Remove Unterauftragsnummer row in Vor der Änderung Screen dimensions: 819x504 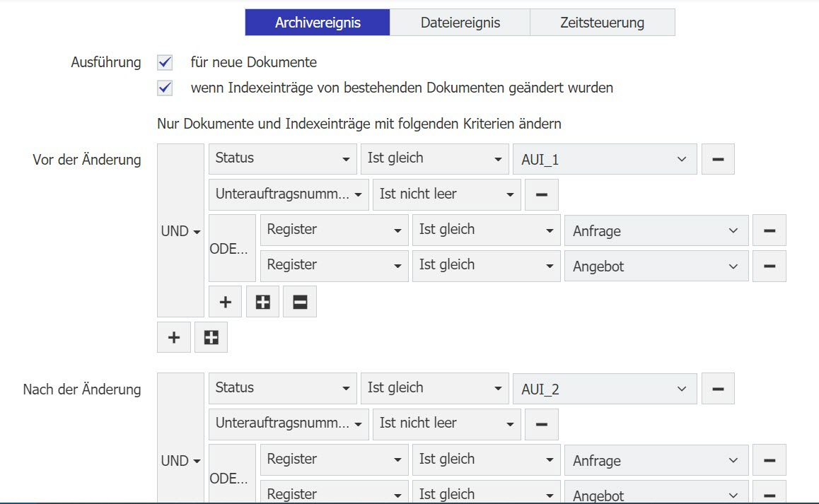coord(541,194)
